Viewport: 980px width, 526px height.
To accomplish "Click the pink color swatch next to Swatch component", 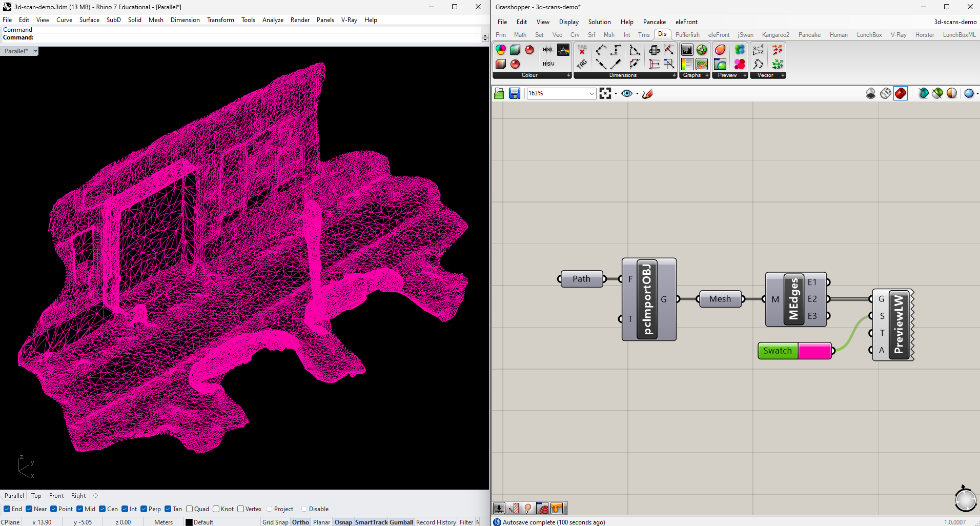I will pos(814,351).
